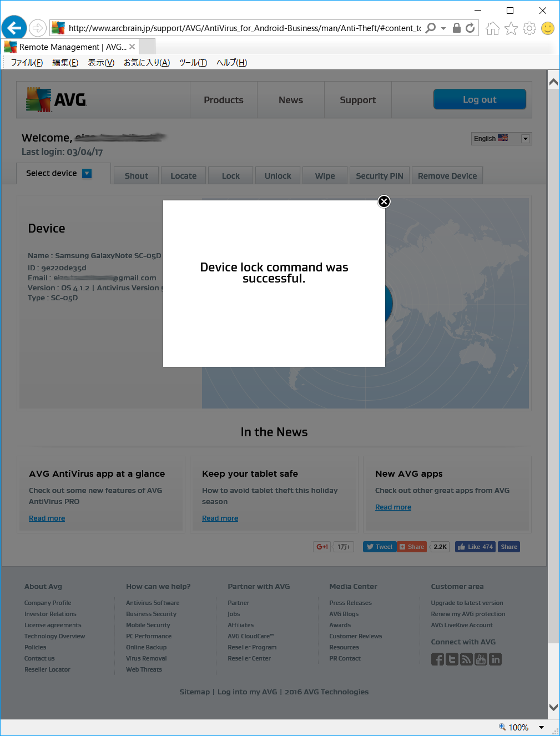Close the device lock success popup
560x736 pixels.
(x=384, y=201)
